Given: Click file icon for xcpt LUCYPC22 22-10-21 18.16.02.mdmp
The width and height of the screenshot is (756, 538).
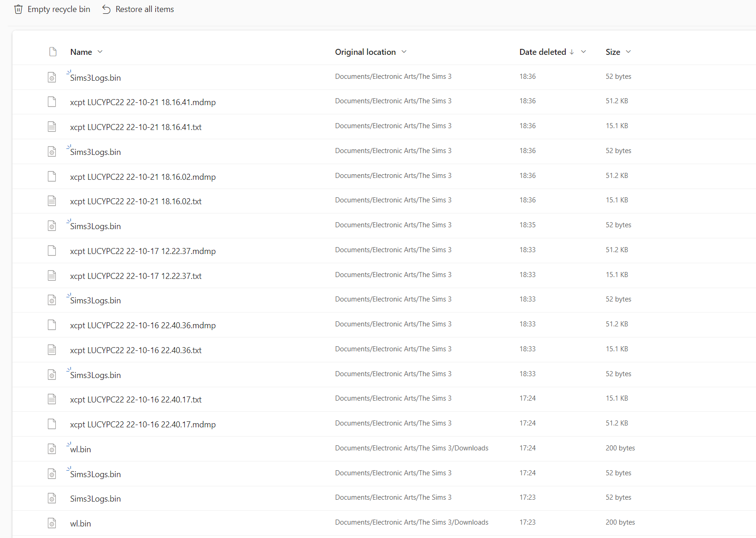Looking at the screenshot, I should click(x=52, y=176).
